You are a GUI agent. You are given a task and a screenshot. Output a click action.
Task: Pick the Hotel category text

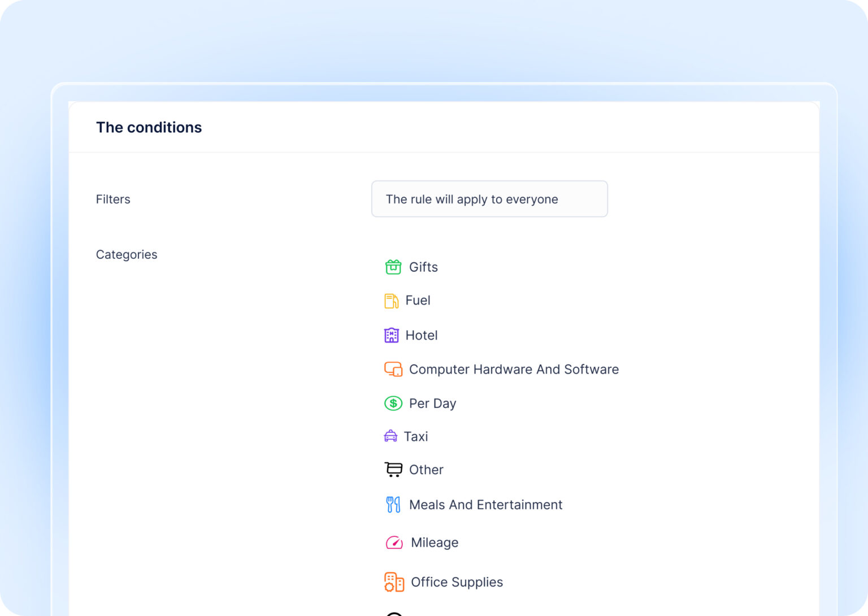point(422,336)
